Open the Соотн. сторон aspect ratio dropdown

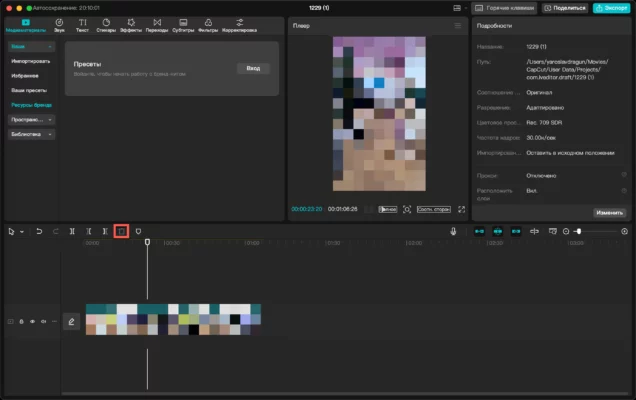[434, 209]
